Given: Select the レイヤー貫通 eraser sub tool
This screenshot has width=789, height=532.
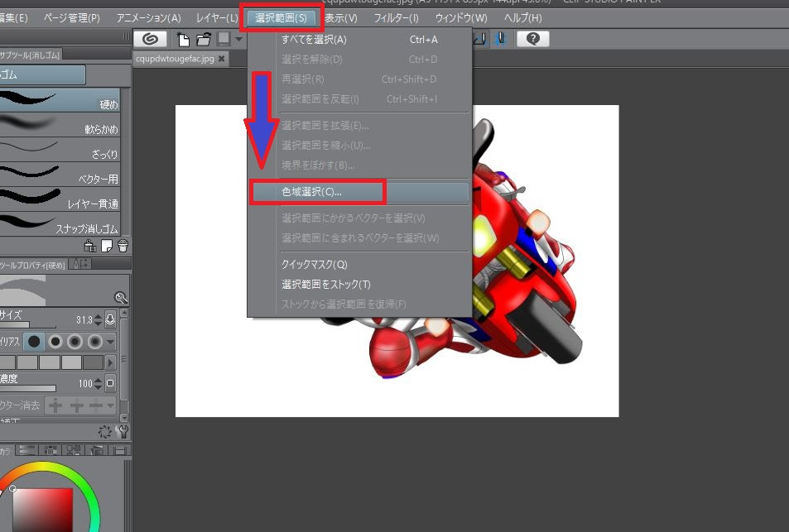Looking at the screenshot, I should 60,199.
